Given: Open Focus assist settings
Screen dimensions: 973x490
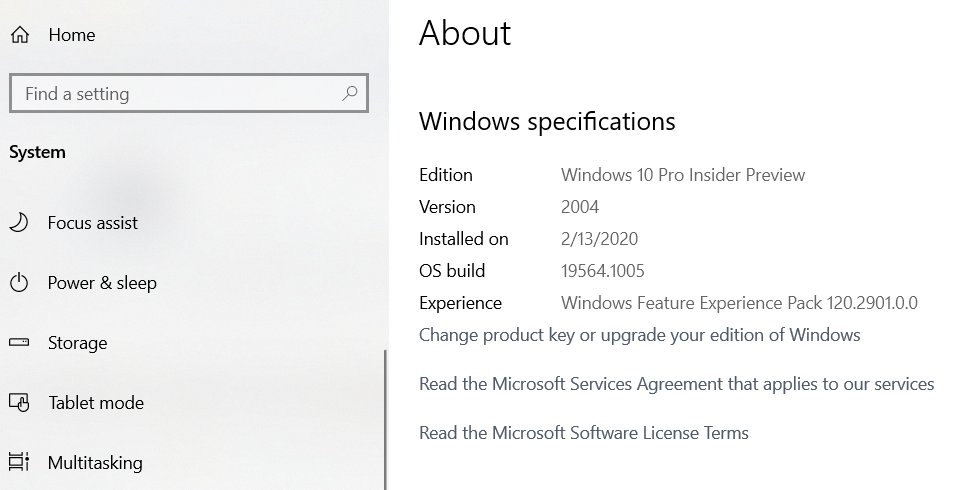Looking at the screenshot, I should [92, 223].
